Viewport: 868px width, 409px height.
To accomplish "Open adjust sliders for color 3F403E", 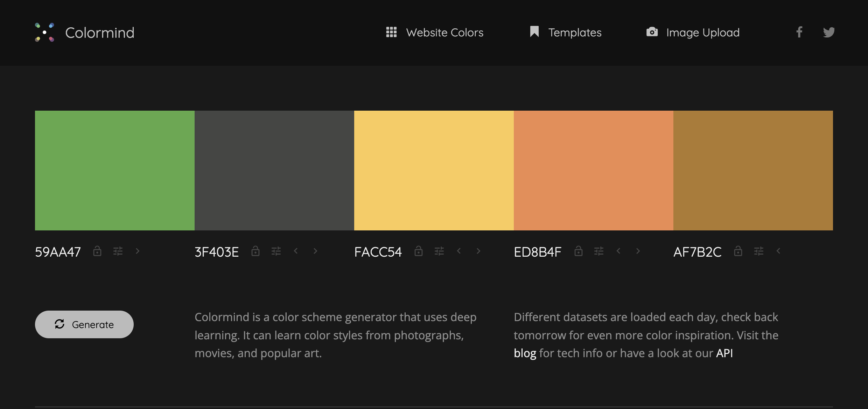I will click(x=276, y=251).
